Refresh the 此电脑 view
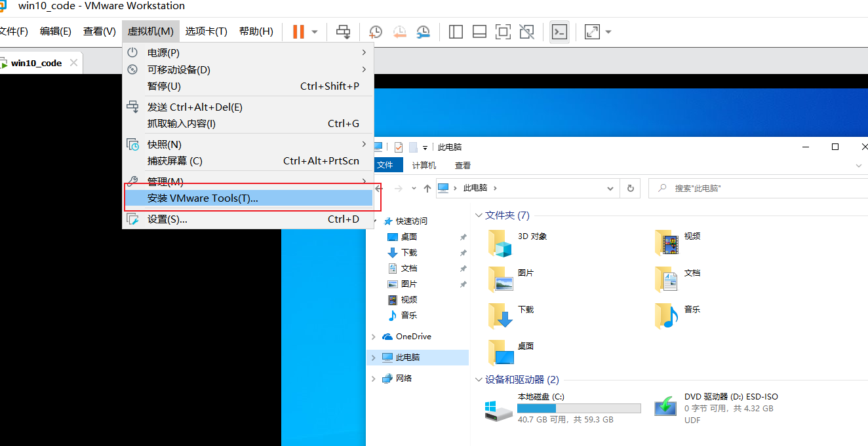868x446 pixels. (x=631, y=188)
